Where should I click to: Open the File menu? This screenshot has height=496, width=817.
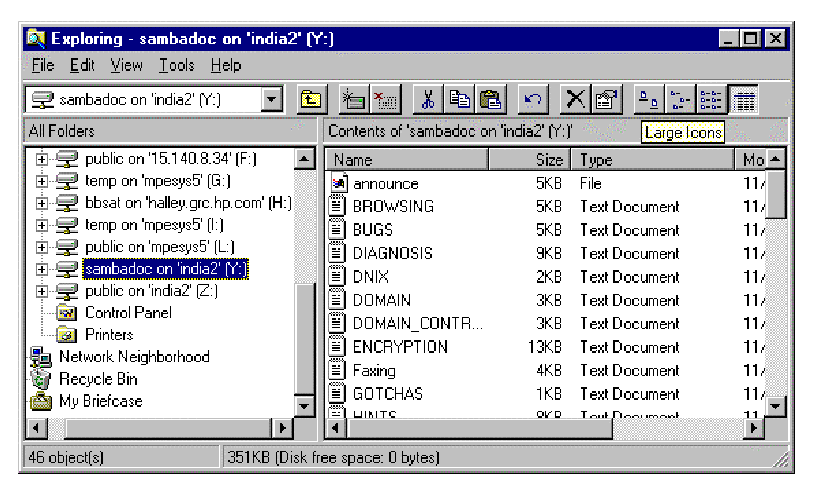[43, 66]
